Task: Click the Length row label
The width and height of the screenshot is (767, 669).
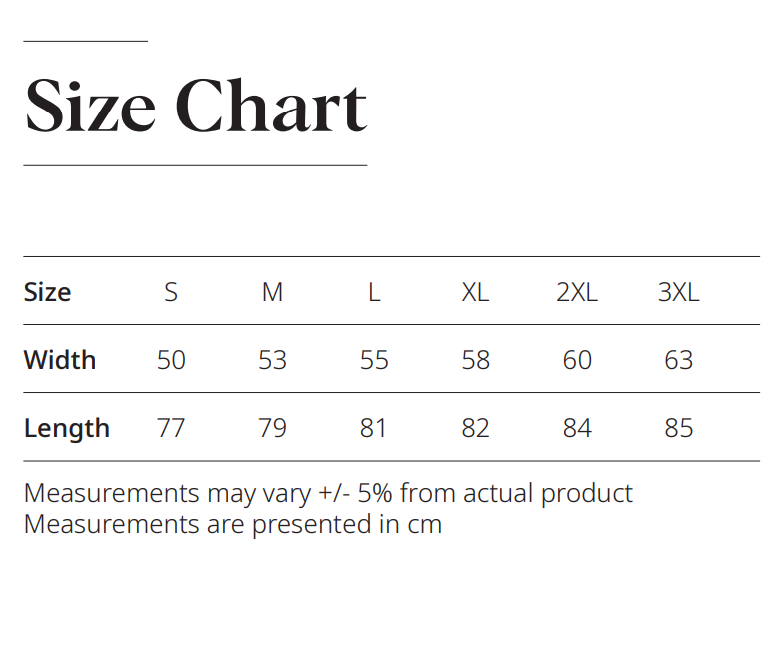Action: 66,428
